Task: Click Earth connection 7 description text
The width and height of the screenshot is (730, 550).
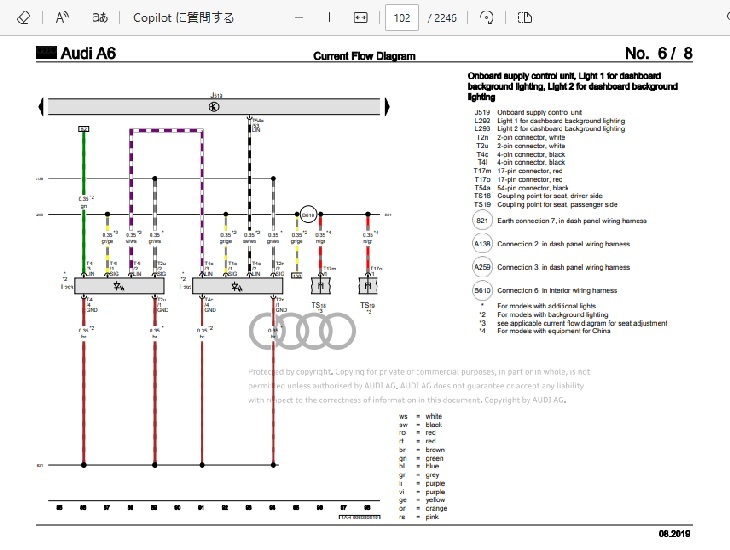Action: tap(572, 221)
